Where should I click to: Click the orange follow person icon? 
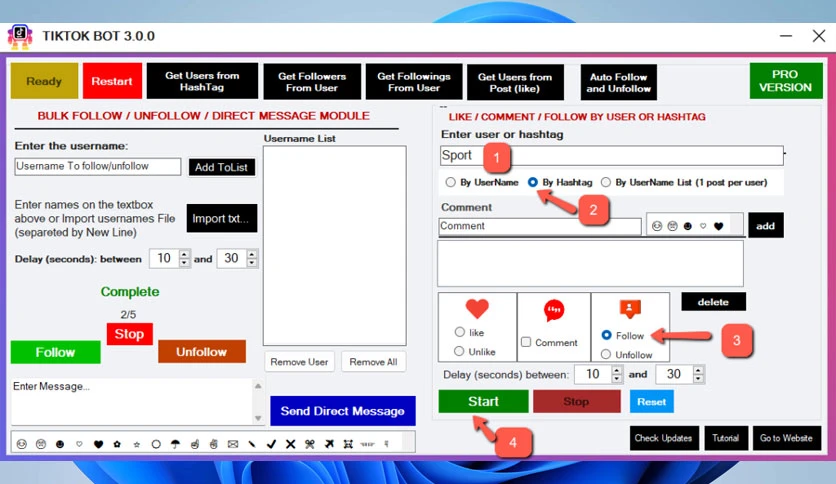point(630,309)
